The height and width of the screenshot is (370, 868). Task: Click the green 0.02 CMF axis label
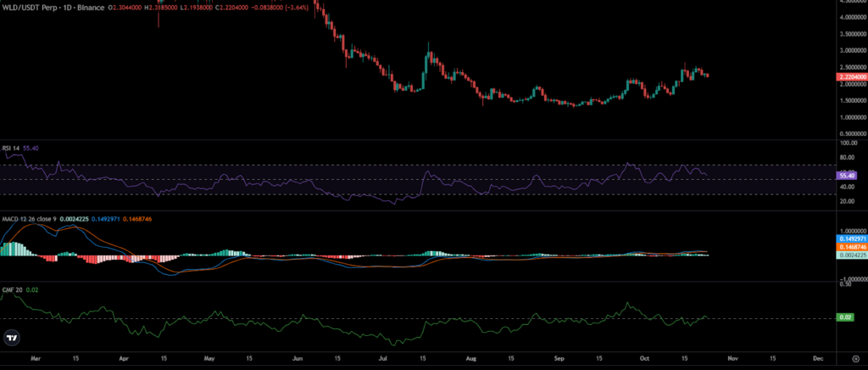pyautogui.click(x=847, y=317)
